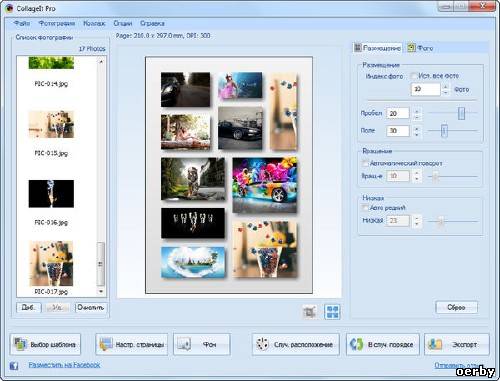The height and width of the screenshot is (381, 500).
Task: Click the Случ. расположение button
Action: pyautogui.click(x=296, y=344)
